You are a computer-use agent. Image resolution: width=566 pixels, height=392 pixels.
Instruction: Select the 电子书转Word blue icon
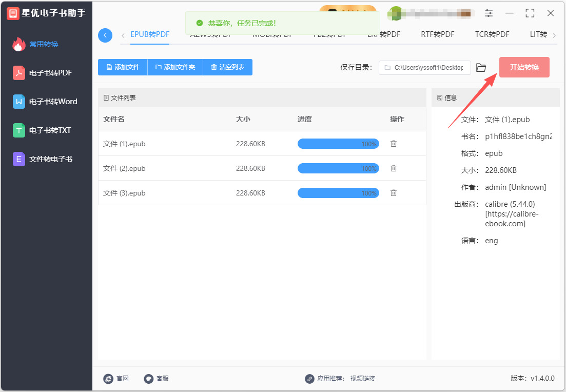tap(19, 102)
